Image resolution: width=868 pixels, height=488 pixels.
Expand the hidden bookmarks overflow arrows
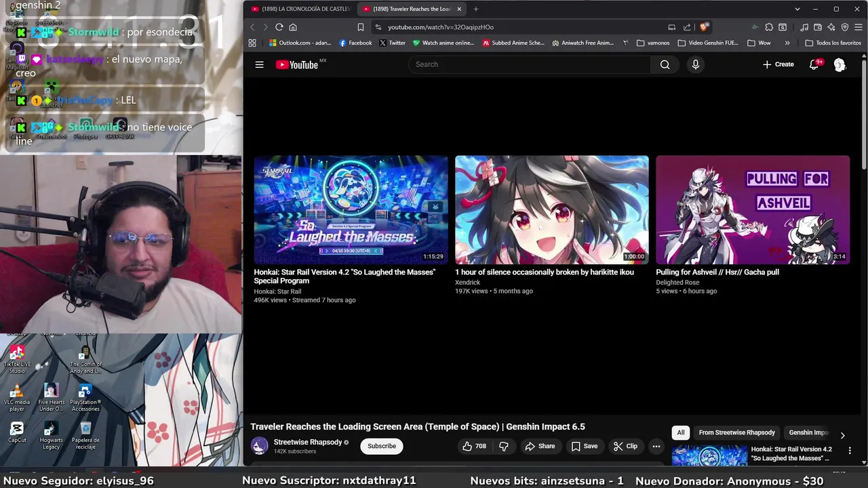pos(787,43)
